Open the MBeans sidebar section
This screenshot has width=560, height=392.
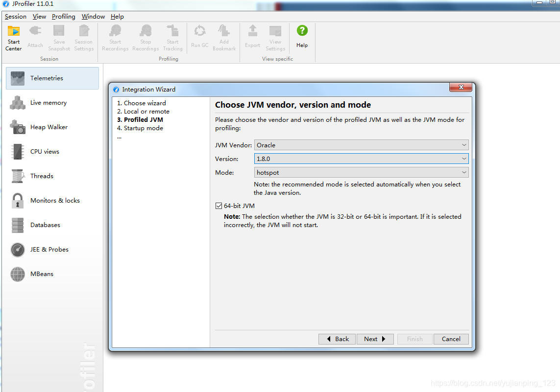tap(52, 274)
